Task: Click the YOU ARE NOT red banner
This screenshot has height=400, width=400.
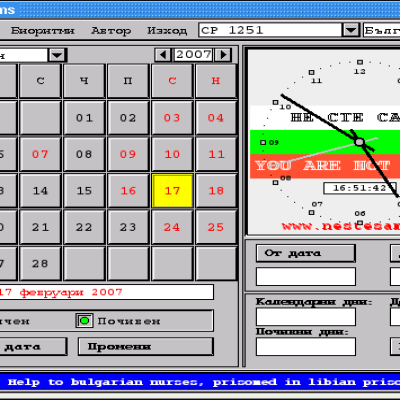Action: (x=325, y=166)
